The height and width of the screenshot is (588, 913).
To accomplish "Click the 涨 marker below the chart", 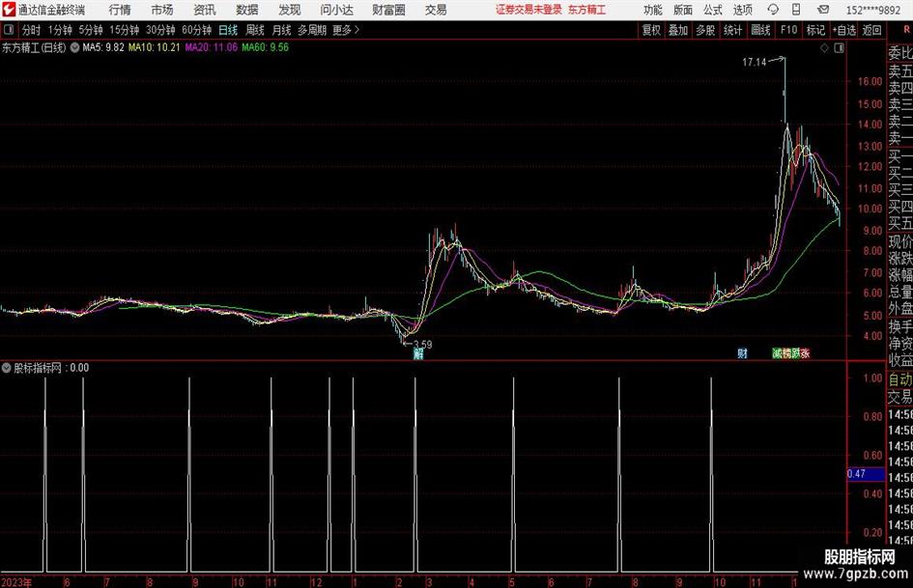I will [x=805, y=353].
